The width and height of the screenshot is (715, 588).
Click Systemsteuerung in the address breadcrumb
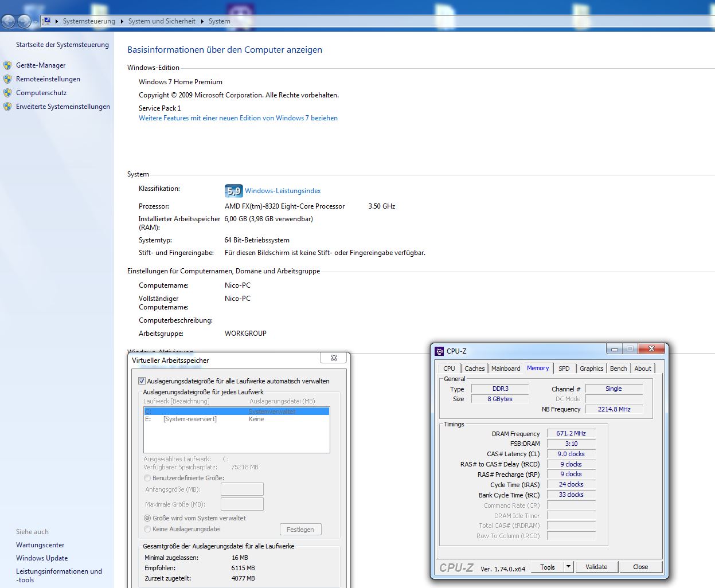tap(89, 21)
